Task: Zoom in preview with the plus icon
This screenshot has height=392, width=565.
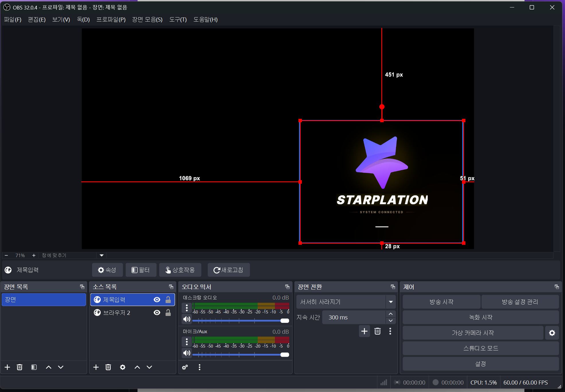Action: 34,255
